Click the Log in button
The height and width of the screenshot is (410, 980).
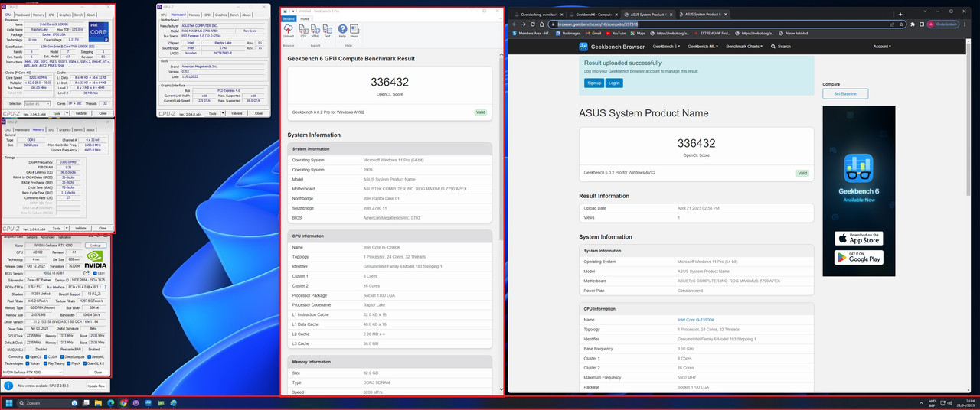point(613,83)
